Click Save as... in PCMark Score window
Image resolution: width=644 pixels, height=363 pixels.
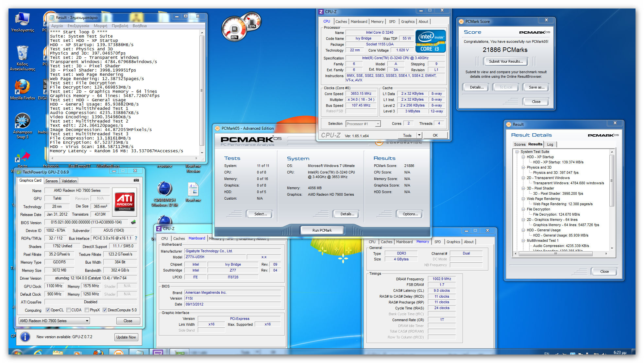coord(536,87)
